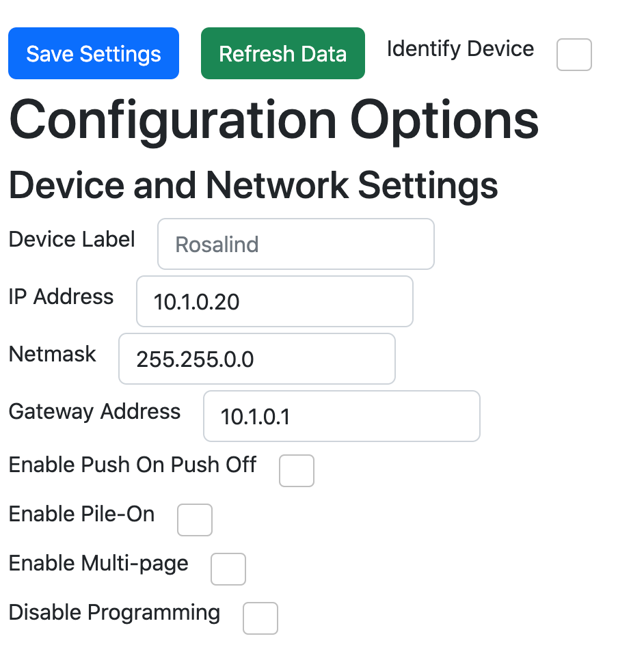Viewport: 644px width, 645px height.
Task: Turn on the Enable Multi-page checkbox
Action: (228, 569)
